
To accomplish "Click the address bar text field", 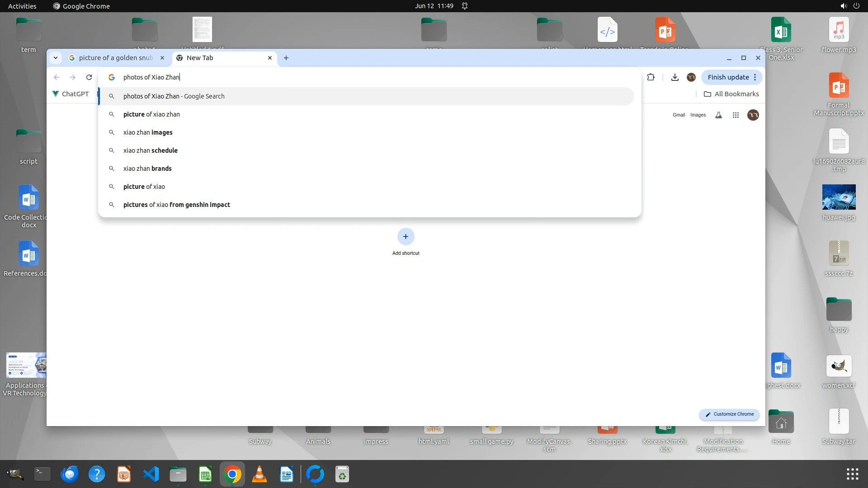I will click(362, 77).
